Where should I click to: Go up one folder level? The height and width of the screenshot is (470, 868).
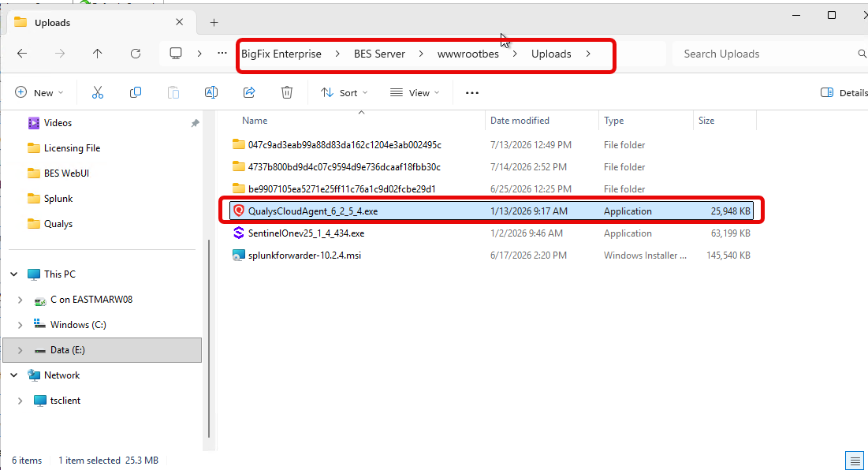98,54
